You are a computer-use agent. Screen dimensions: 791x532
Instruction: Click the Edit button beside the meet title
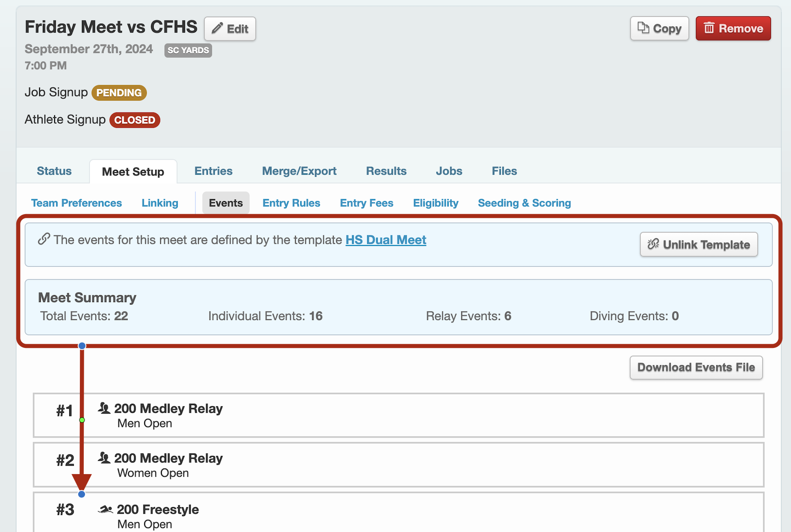click(230, 29)
